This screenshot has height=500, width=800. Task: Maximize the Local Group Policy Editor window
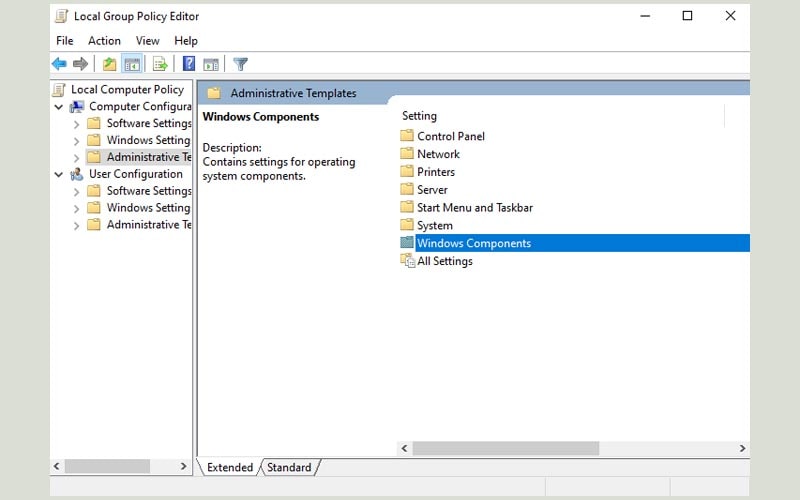[x=687, y=16]
